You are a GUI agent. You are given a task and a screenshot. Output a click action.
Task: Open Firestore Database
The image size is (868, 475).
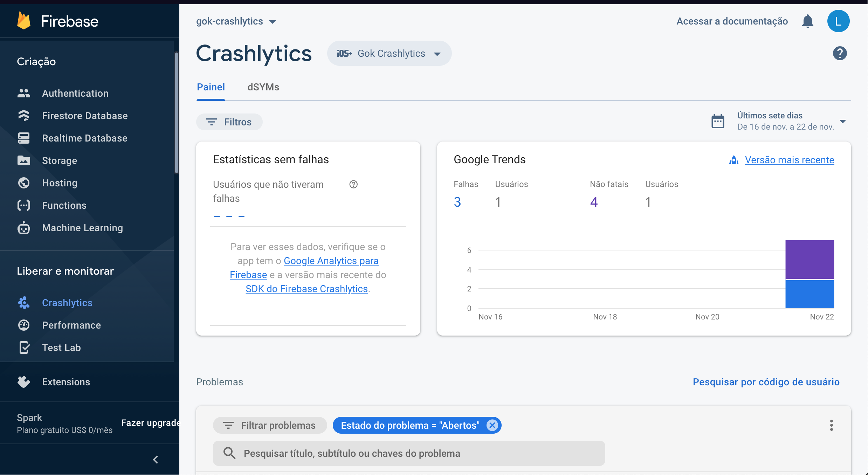[x=85, y=116]
